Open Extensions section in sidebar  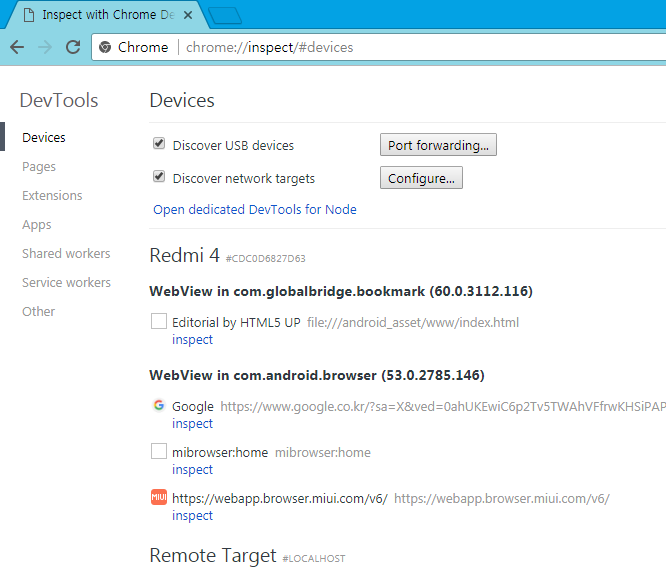[52, 195]
